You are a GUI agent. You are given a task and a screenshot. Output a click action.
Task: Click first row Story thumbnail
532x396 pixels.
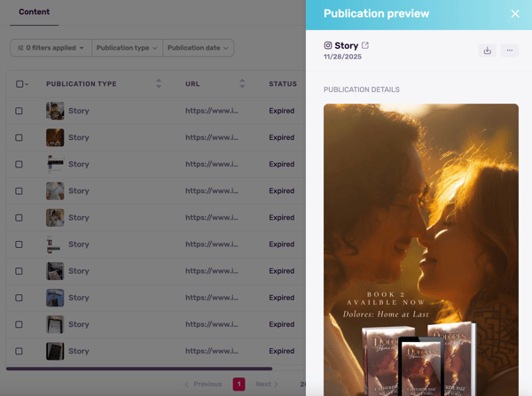coord(55,111)
